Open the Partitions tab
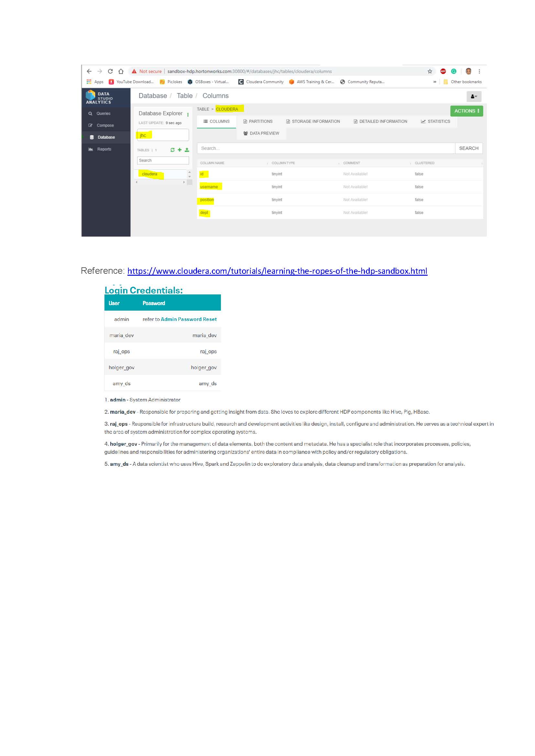 (258, 121)
